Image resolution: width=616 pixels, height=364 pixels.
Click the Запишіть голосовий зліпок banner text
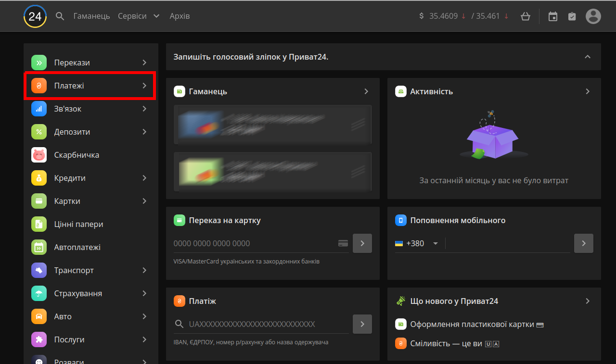251,57
